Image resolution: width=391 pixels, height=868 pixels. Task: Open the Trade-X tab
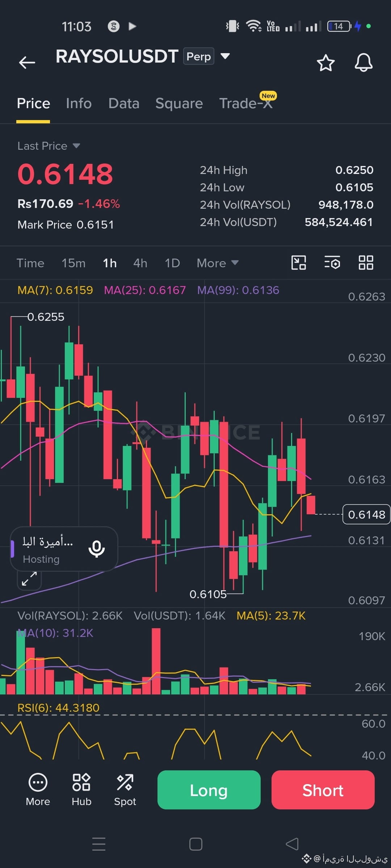[x=246, y=103]
